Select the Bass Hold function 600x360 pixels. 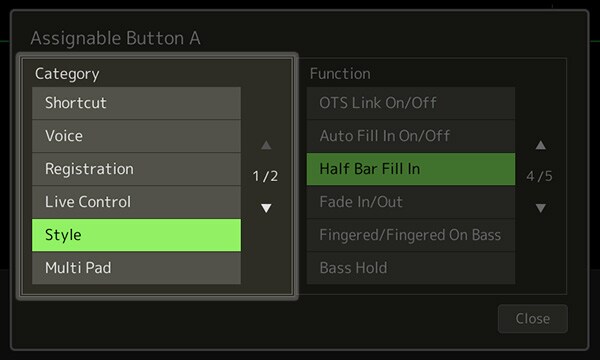coord(411,268)
